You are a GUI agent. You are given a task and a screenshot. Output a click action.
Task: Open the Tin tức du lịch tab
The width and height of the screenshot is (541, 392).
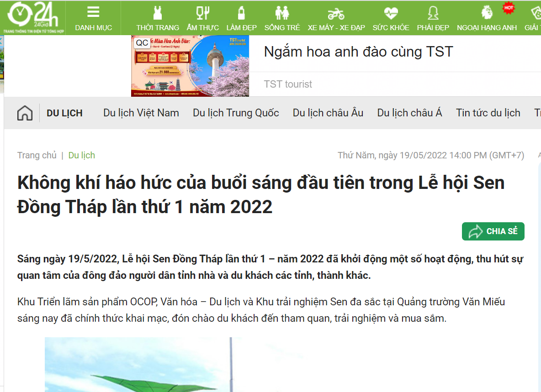pos(488,113)
